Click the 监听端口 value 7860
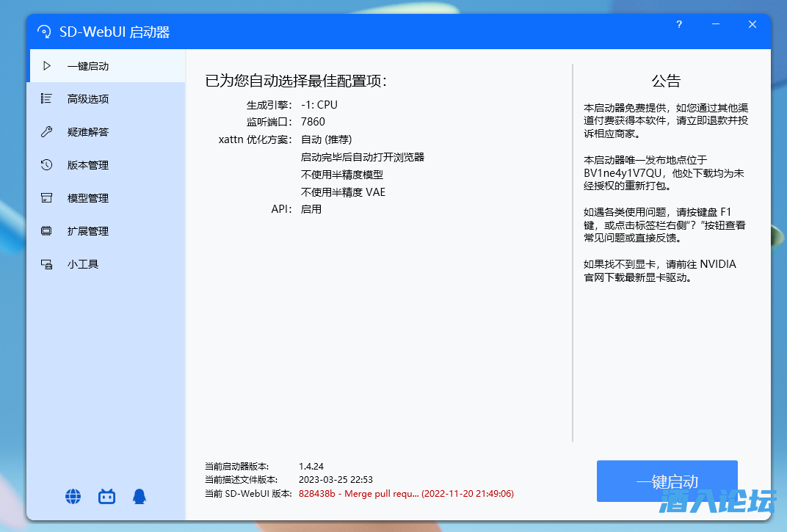Viewport: 787px width, 532px height. (x=313, y=122)
